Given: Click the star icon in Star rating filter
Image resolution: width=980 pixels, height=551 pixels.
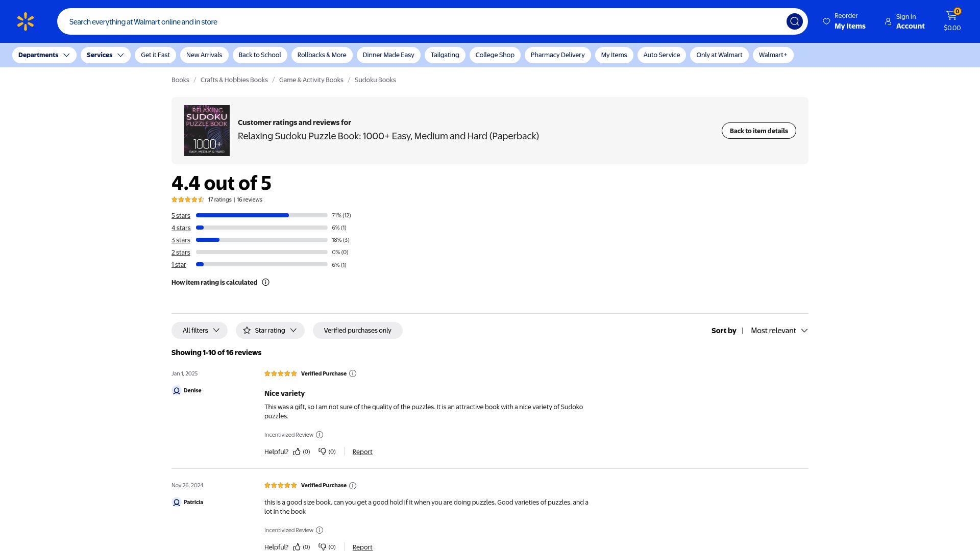Looking at the screenshot, I should pos(247,331).
